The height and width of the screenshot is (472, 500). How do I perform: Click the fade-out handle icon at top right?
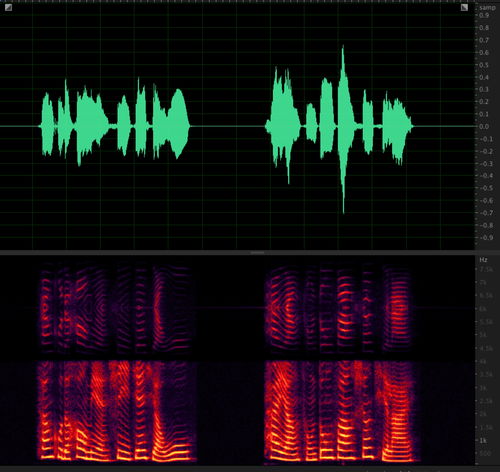[464, 7]
